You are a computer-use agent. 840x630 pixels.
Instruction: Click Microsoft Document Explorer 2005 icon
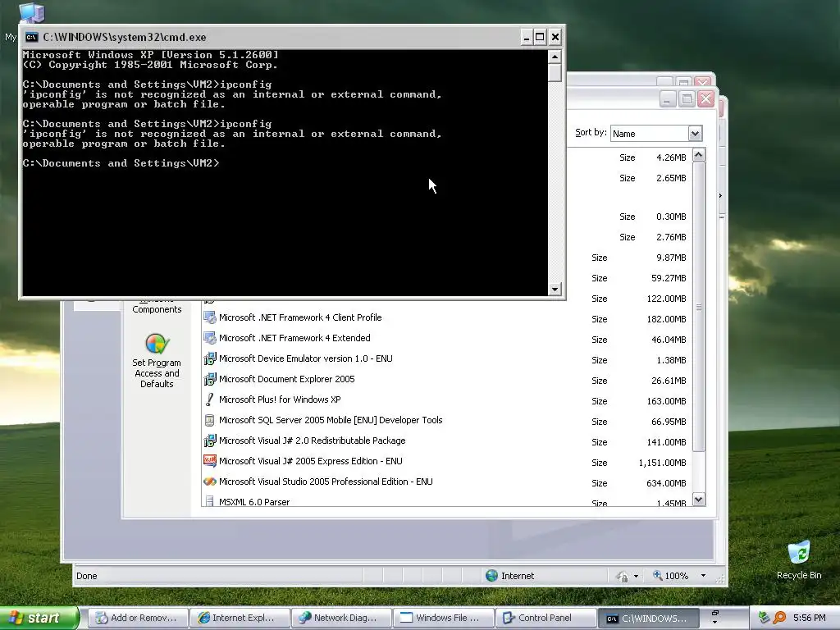209,379
